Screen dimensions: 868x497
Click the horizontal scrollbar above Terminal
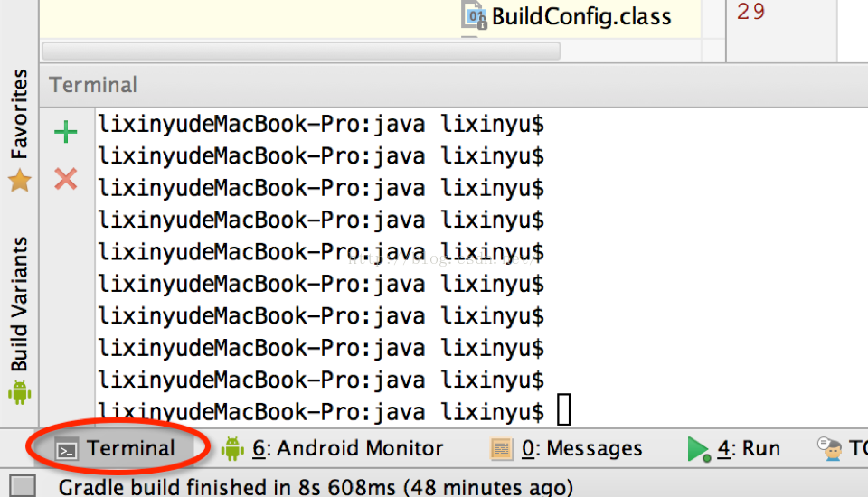click(301, 51)
